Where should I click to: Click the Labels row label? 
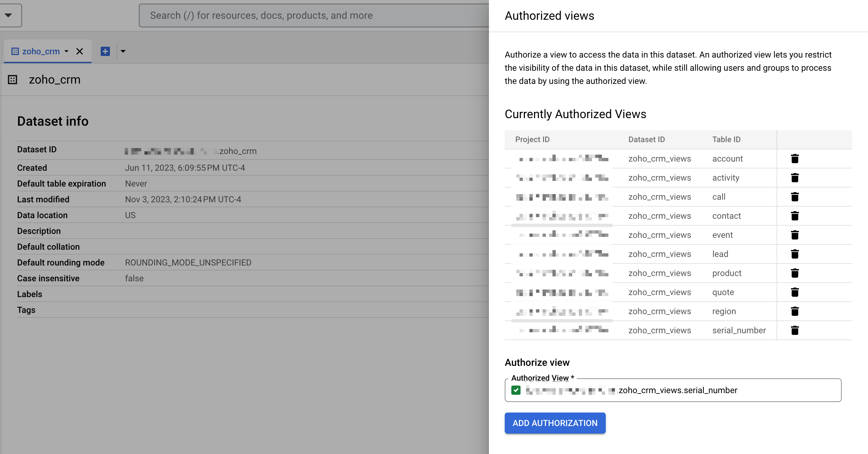point(30,294)
